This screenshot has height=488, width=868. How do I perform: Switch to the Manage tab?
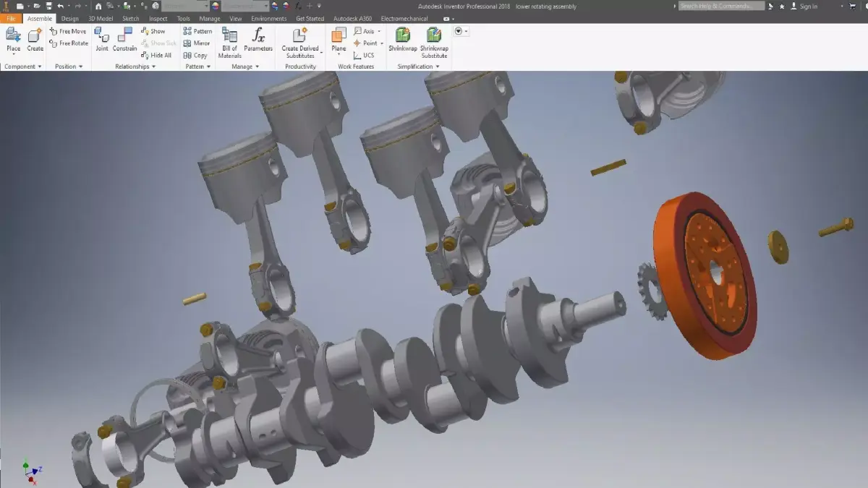[210, 18]
